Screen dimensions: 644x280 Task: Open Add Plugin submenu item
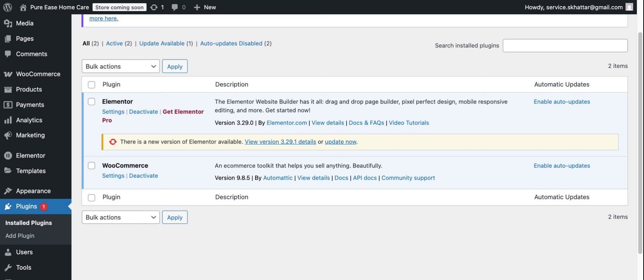[20, 236]
